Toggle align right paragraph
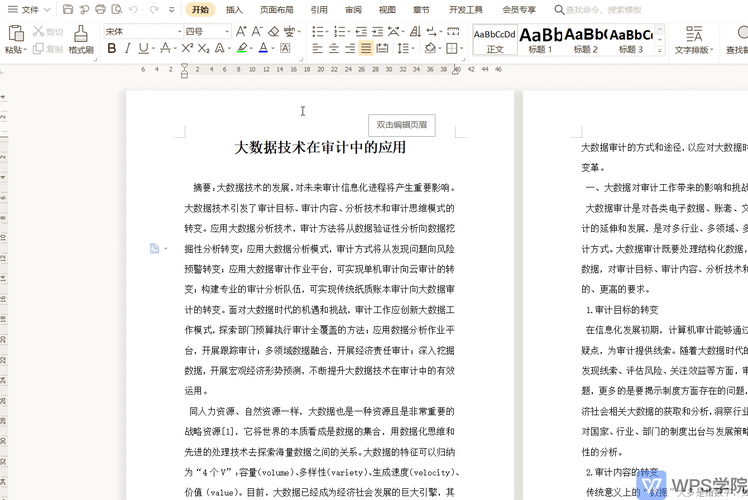 [350, 48]
